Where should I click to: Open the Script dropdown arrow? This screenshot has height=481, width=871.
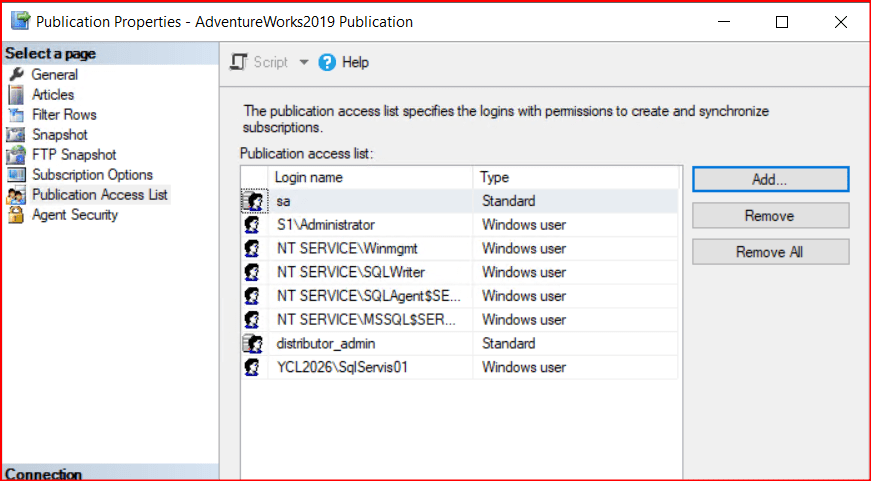304,62
